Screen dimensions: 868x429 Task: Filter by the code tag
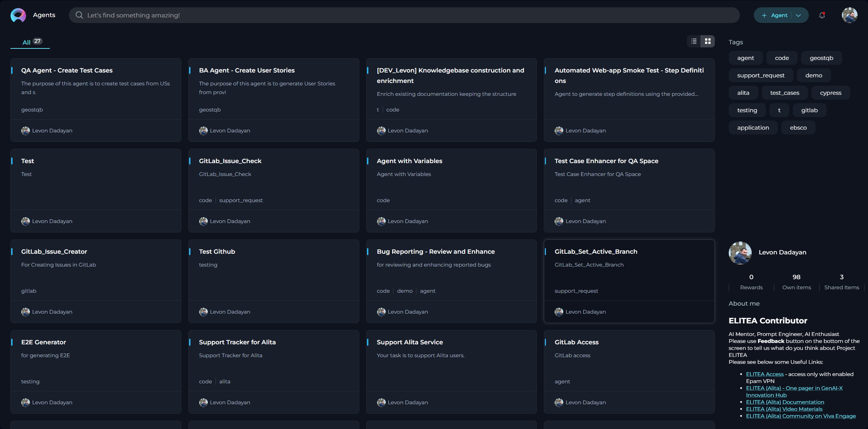click(782, 58)
